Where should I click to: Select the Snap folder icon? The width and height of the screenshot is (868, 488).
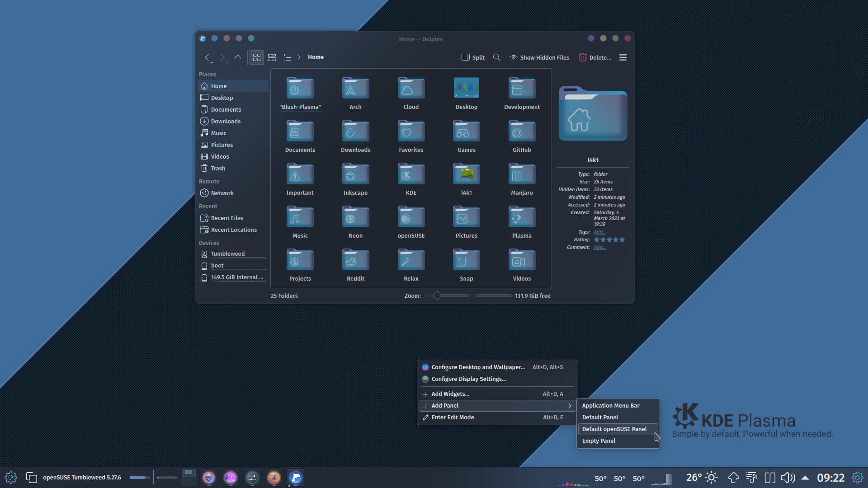pos(467,260)
